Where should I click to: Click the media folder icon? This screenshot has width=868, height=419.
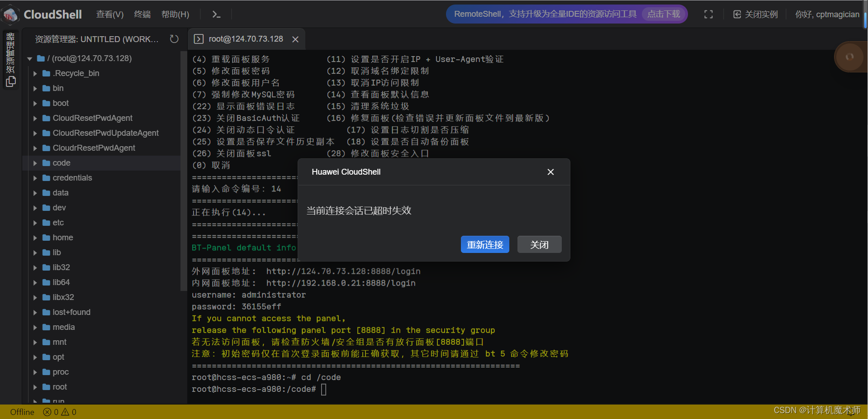[46, 327]
